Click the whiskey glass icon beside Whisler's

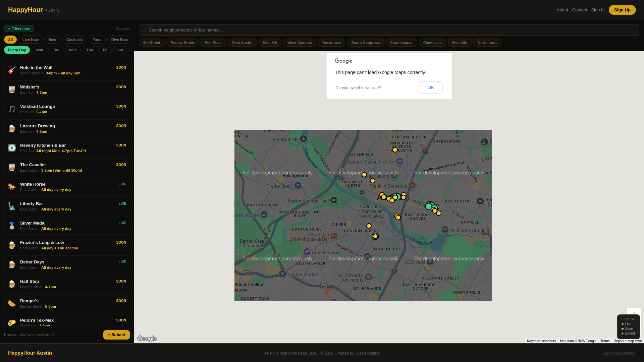(x=12, y=89)
